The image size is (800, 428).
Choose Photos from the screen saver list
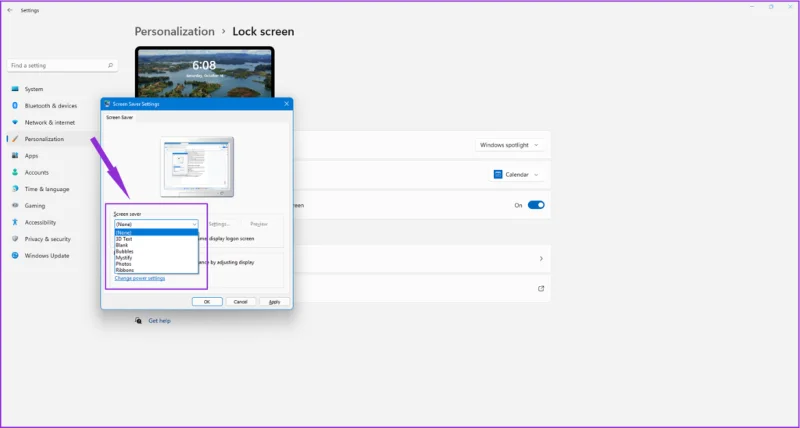156,264
